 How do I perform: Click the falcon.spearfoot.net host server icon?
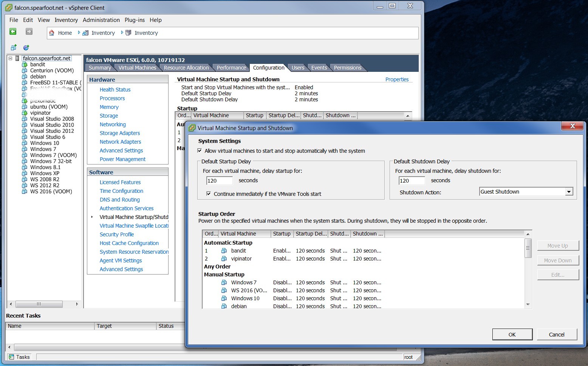(x=17, y=59)
